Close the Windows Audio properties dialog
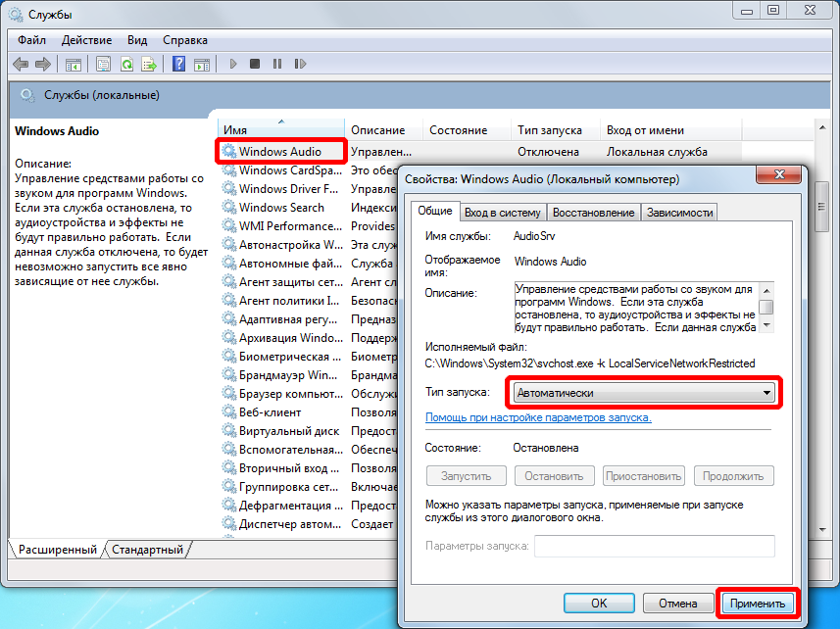Screen dimensions: 840x629 pyautogui.click(x=780, y=174)
